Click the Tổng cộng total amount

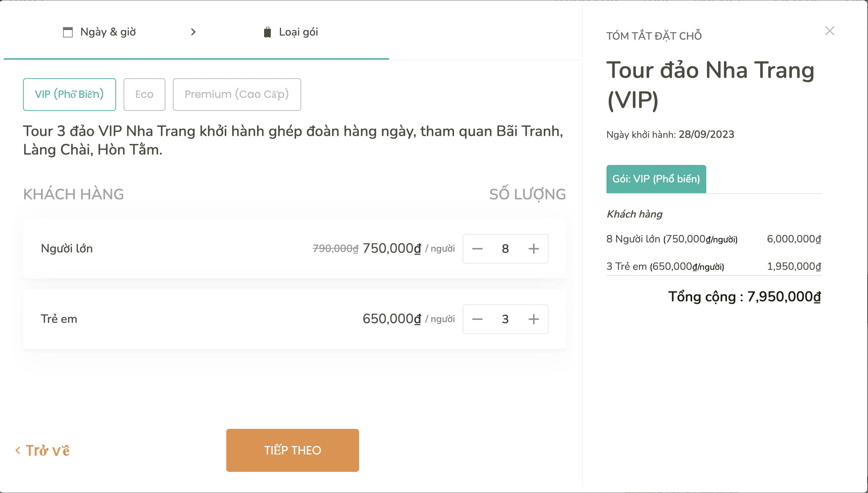(x=783, y=297)
